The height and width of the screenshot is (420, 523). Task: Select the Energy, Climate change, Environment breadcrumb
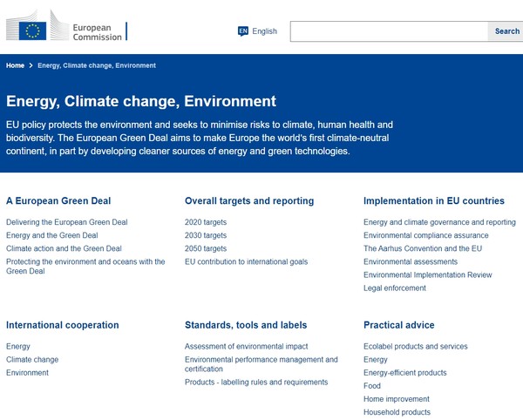click(x=96, y=65)
